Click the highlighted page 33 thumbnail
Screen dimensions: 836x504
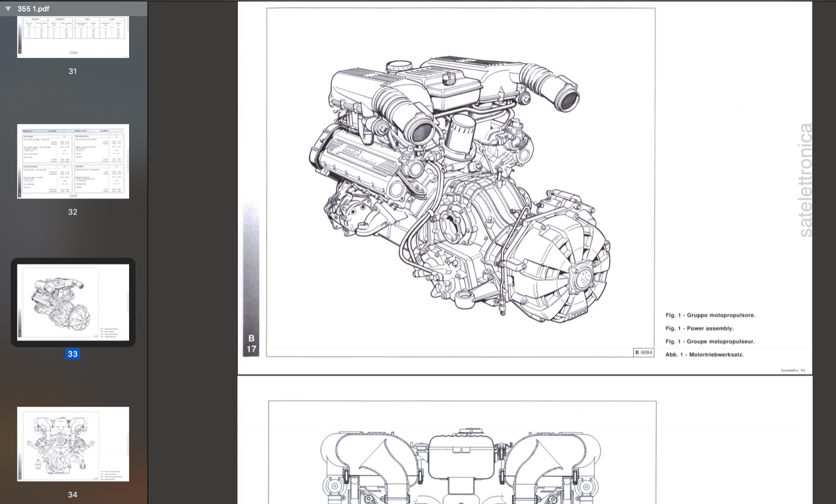[73, 302]
